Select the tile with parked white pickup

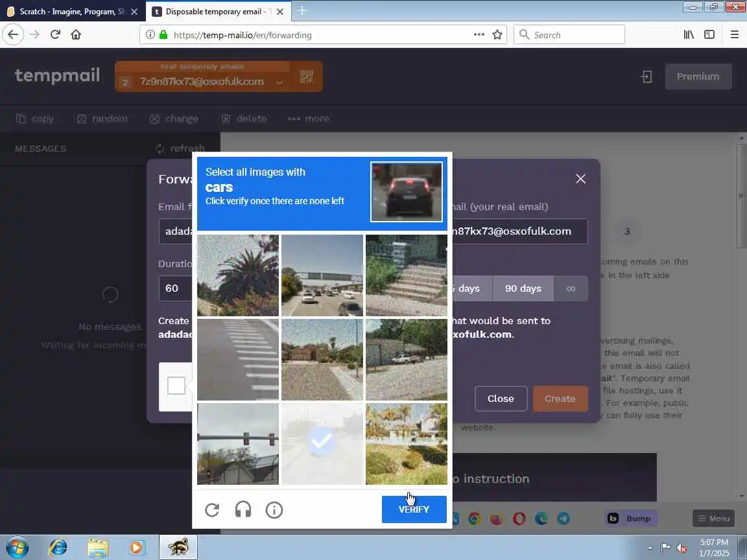click(x=407, y=360)
